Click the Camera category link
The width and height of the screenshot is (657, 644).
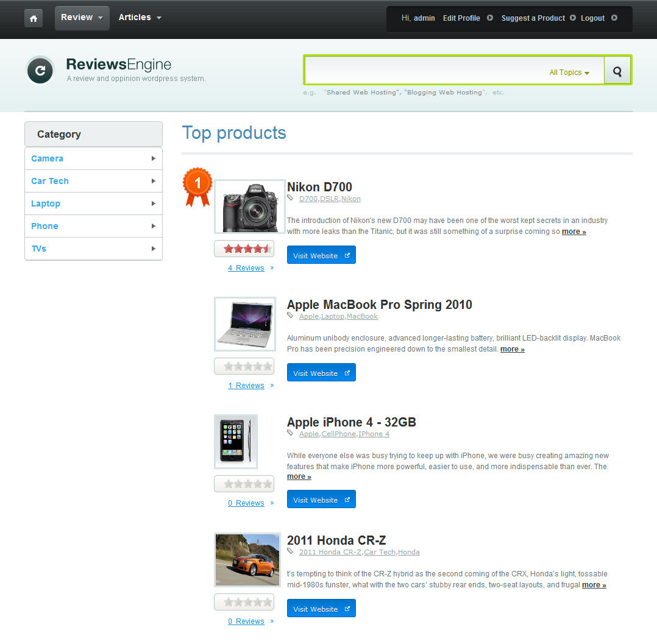[x=47, y=158]
